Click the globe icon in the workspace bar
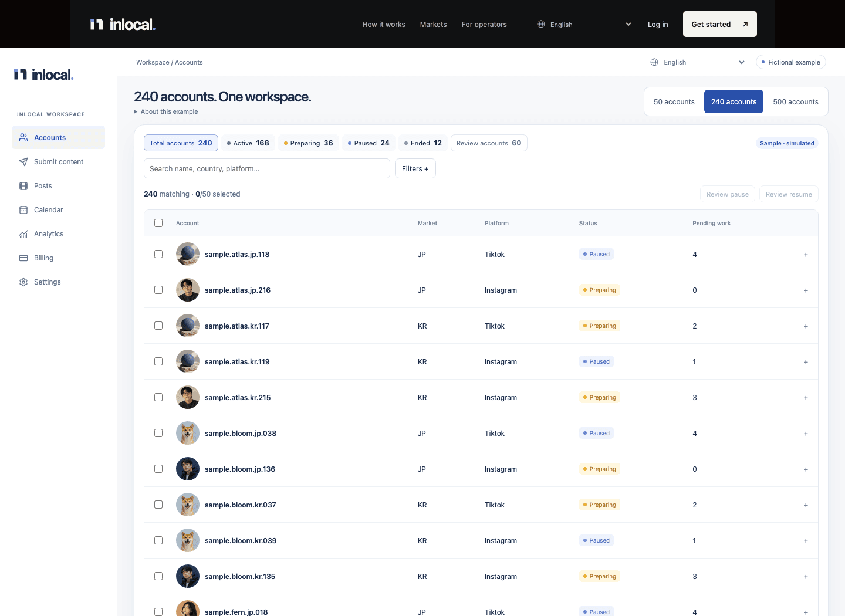Image resolution: width=845 pixels, height=616 pixels. pyautogui.click(x=654, y=62)
